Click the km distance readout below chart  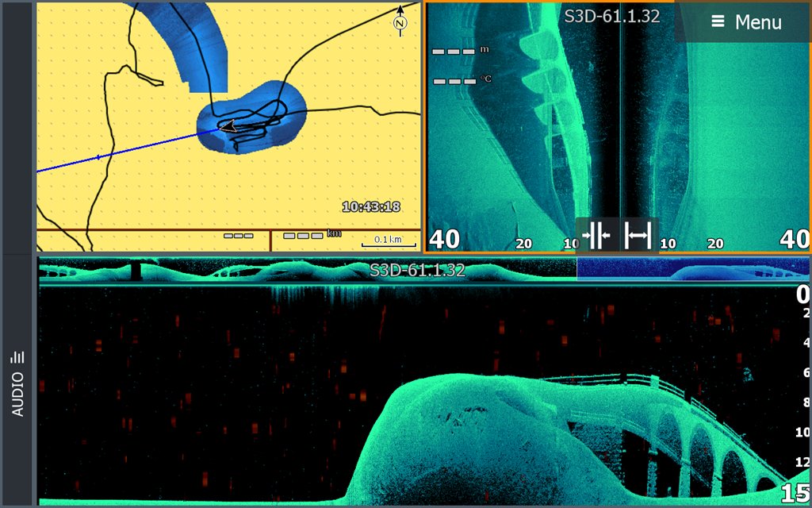coord(306,236)
